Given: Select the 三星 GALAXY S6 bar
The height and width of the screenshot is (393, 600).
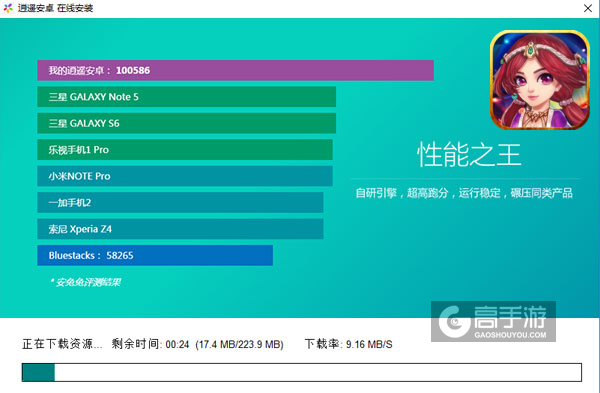Looking at the screenshot, I should point(187,123).
